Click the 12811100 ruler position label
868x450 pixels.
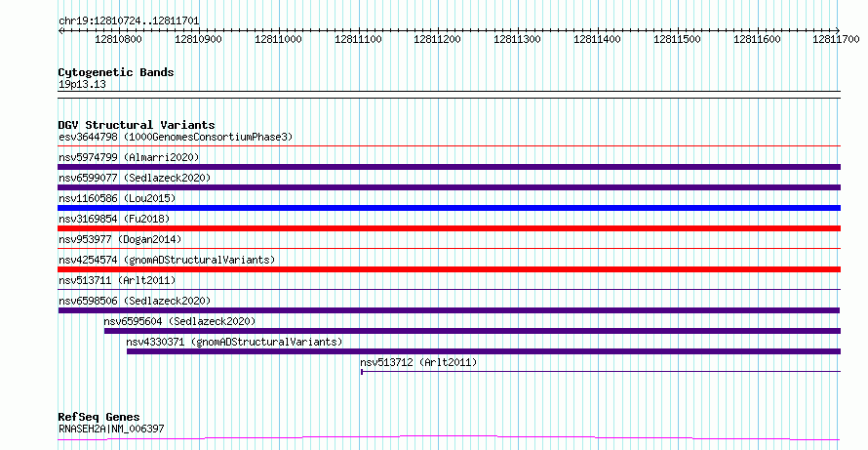[x=358, y=39]
